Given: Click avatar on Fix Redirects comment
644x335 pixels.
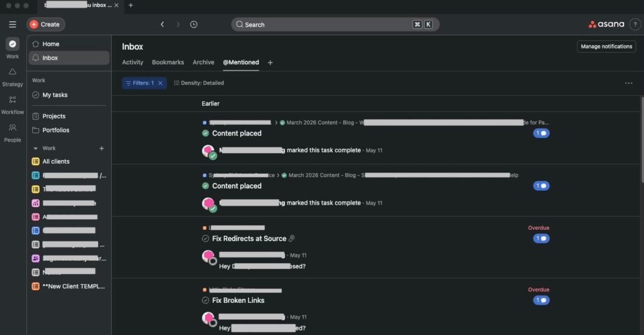Looking at the screenshot, I should point(209,256).
